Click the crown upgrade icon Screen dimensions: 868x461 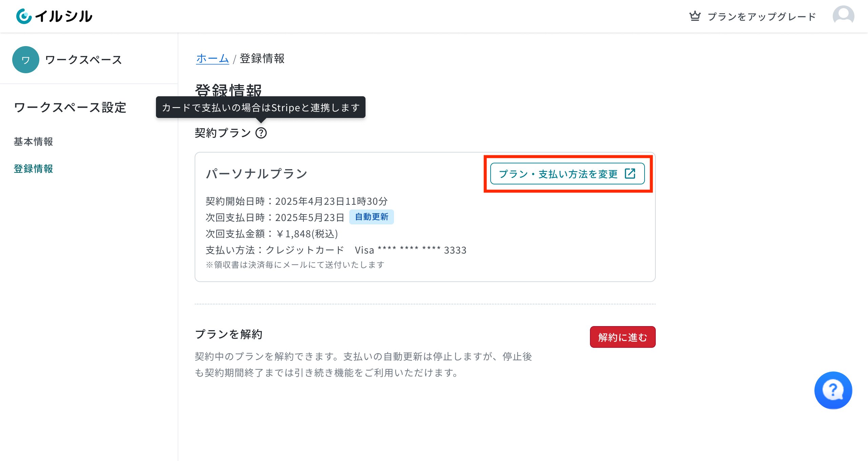click(x=695, y=16)
